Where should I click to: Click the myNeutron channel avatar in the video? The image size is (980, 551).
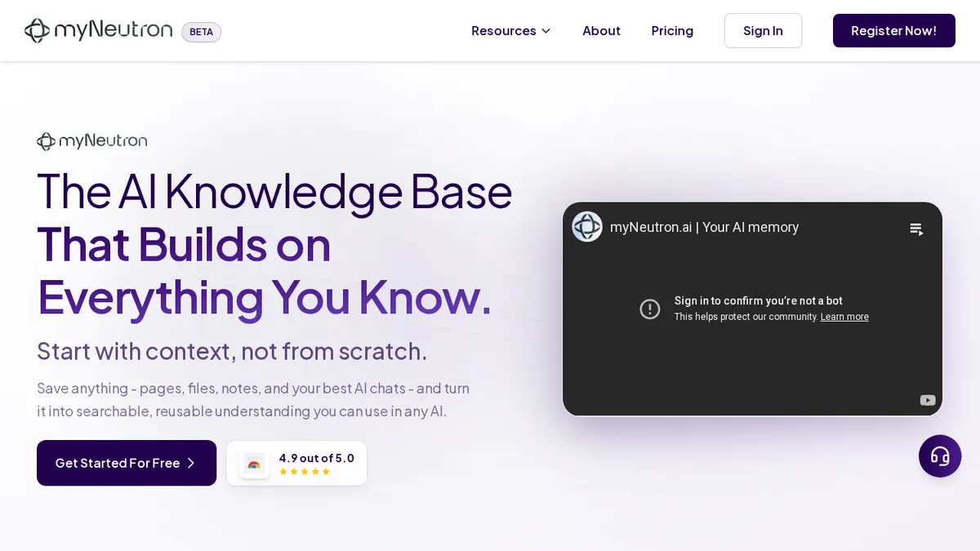[x=586, y=226]
